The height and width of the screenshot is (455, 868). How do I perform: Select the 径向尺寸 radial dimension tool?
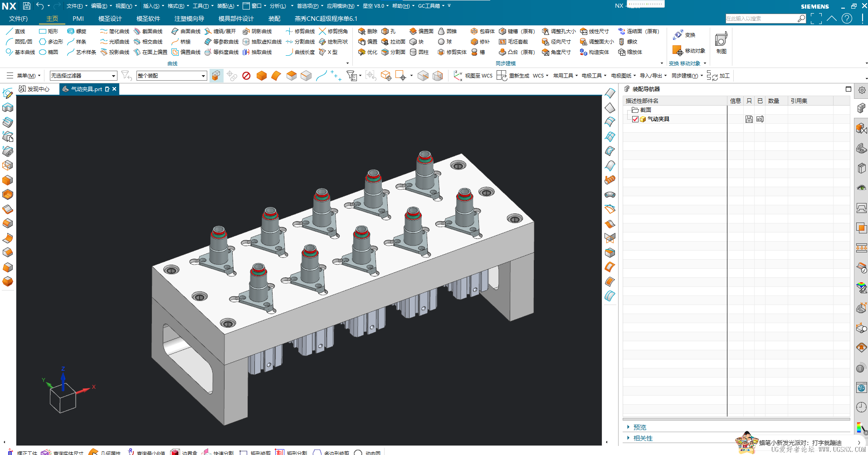(x=556, y=42)
